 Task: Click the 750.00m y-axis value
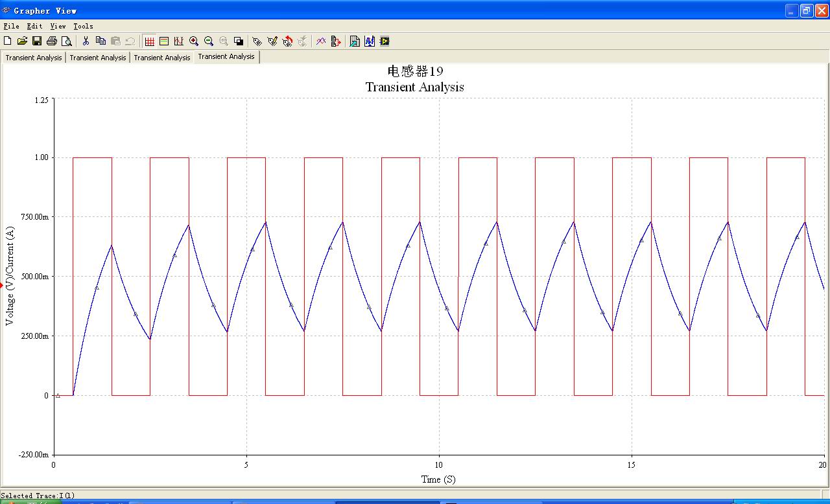pyautogui.click(x=36, y=217)
